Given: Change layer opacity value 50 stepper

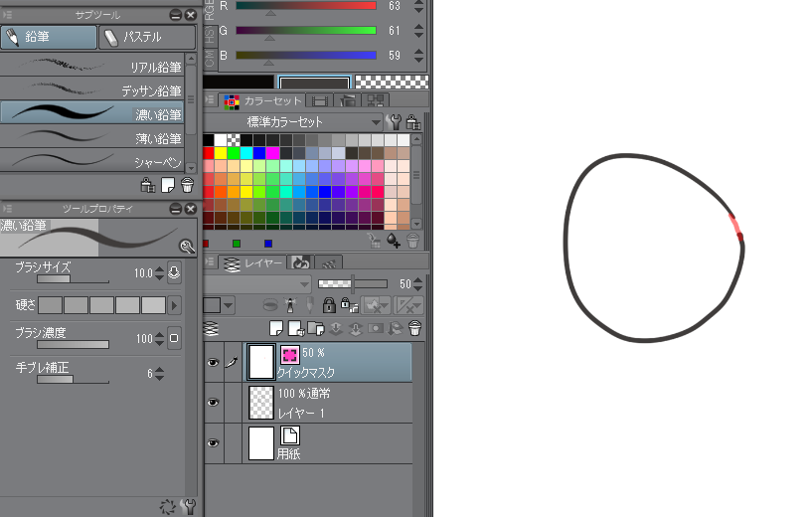Looking at the screenshot, I should point(418,284).
